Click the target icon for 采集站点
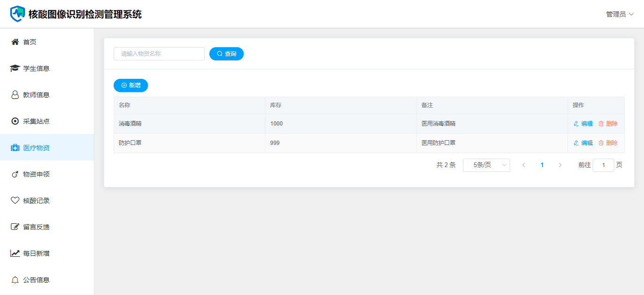This screenshot has height=295, width=644. [x=15, y=121]
